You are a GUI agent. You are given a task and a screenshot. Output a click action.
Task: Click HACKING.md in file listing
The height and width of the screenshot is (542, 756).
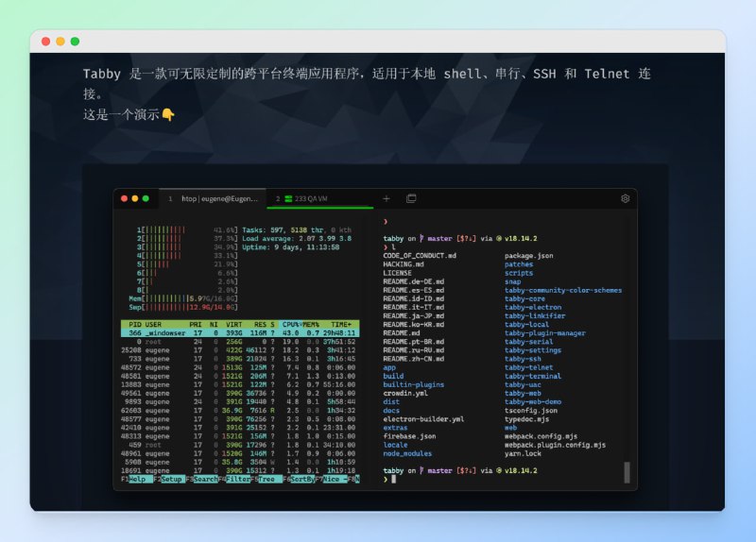[404, 264]
